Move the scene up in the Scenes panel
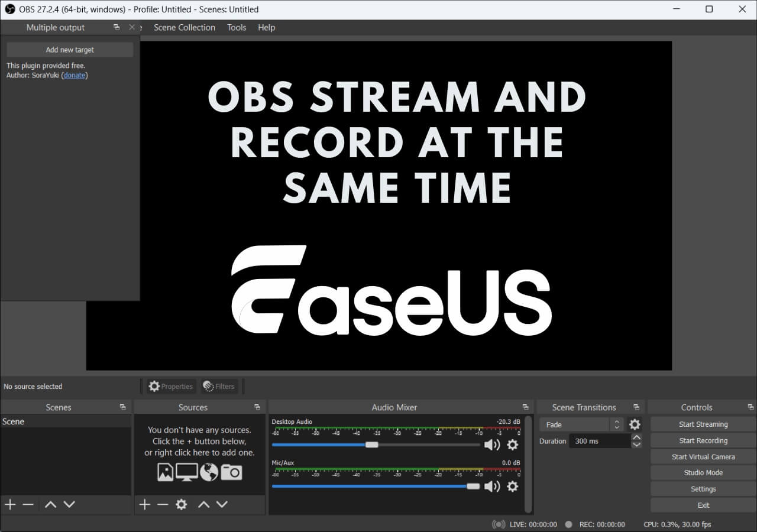 (x=51, y=504)
